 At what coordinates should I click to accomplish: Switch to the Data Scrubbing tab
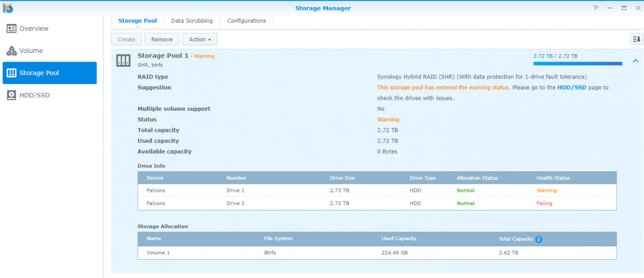pyautogui.click(x=192, y=21)
